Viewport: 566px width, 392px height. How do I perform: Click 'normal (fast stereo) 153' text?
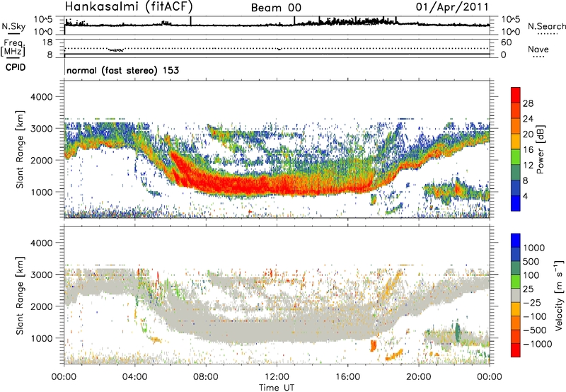tap(122, 70)
